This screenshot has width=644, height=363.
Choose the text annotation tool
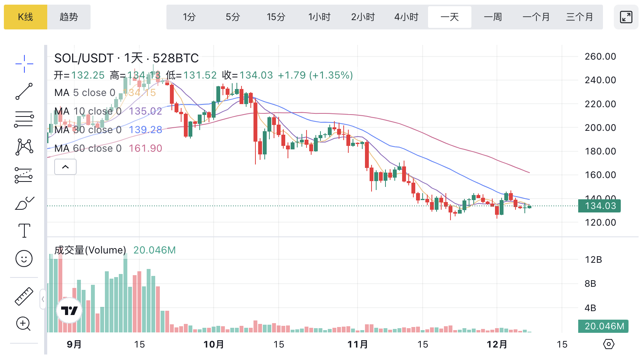tap(24, 231)
